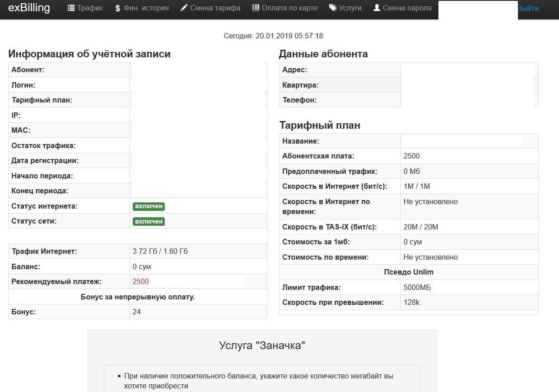Click the включен badge for Статус интернета
Image resolution: width=559 pixels, height=392 pixels.
149,206
